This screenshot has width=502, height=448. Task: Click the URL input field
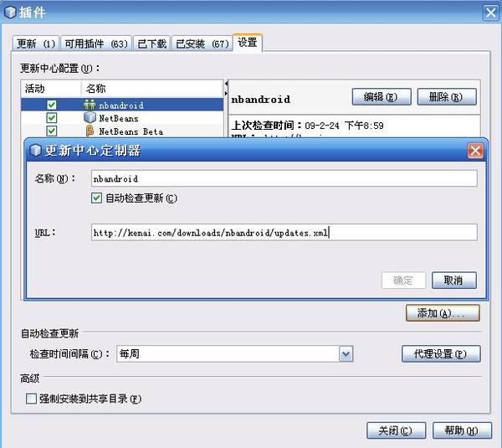(x=284, y=232)
